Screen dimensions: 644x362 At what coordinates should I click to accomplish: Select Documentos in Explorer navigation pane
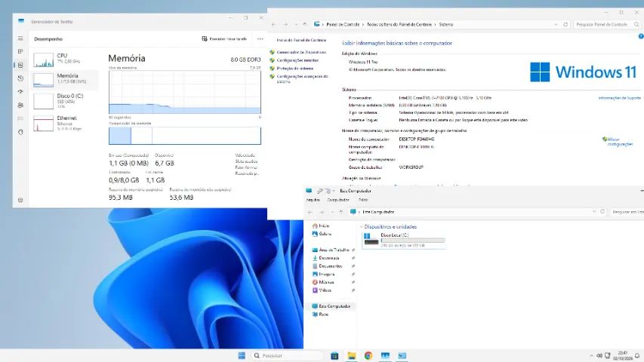tap(327, 266)
